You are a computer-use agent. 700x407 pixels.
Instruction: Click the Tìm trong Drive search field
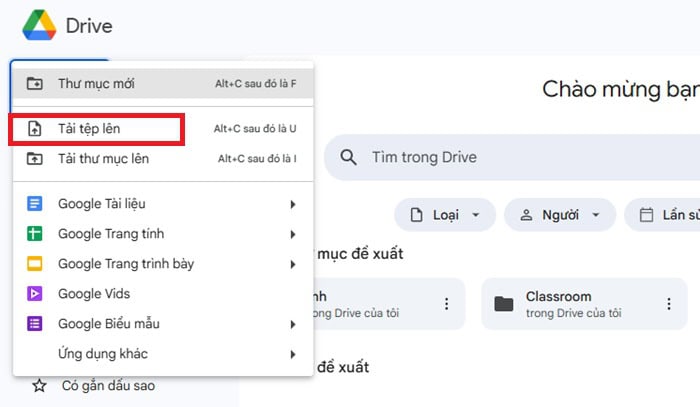512,157
